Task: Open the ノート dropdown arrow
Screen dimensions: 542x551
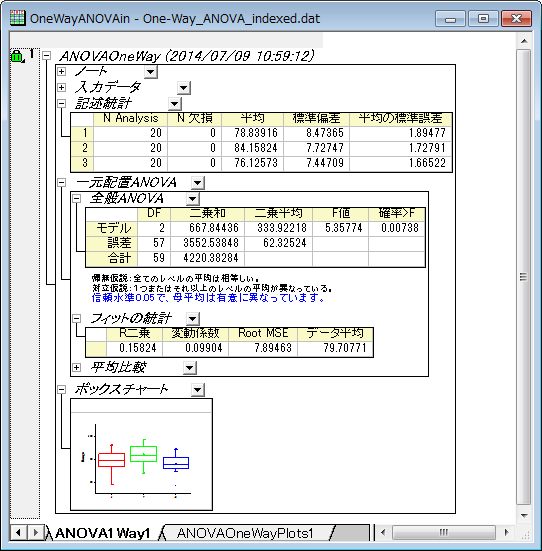Action: pos(150,72)
